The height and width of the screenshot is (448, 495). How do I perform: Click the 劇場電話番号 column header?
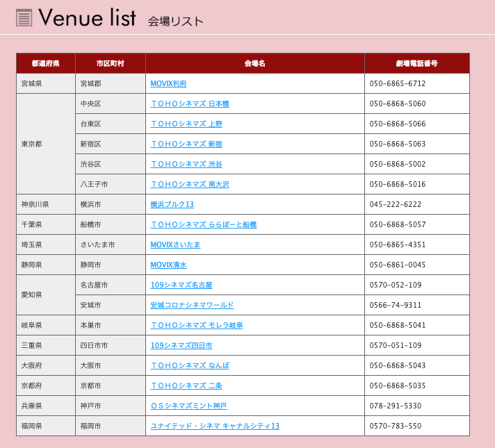(x=417, y=63)
